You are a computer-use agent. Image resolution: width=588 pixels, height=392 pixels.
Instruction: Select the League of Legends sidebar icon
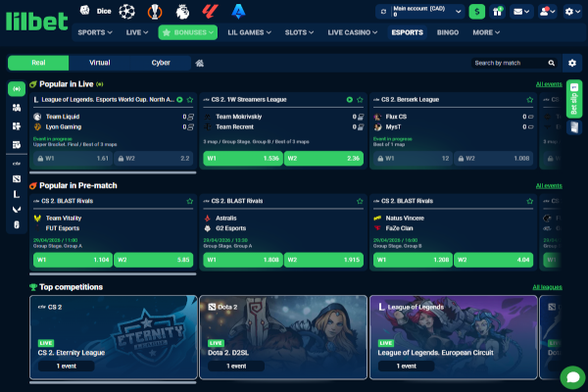(17, 194)
